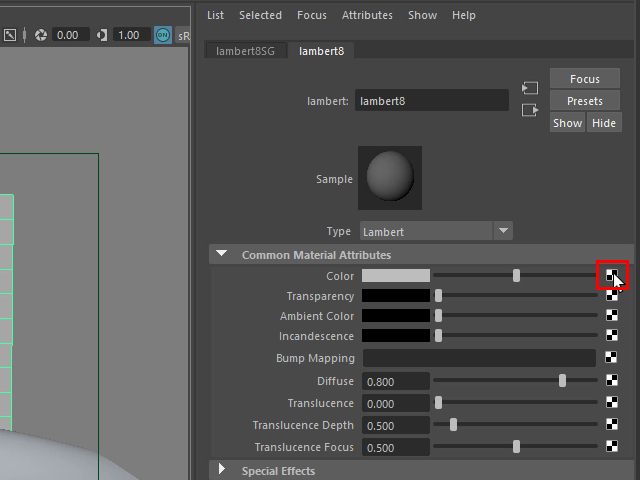Open the Attributes menu
Screen dimensions: 640x480
pyautogui.click(x=367, y=15)
